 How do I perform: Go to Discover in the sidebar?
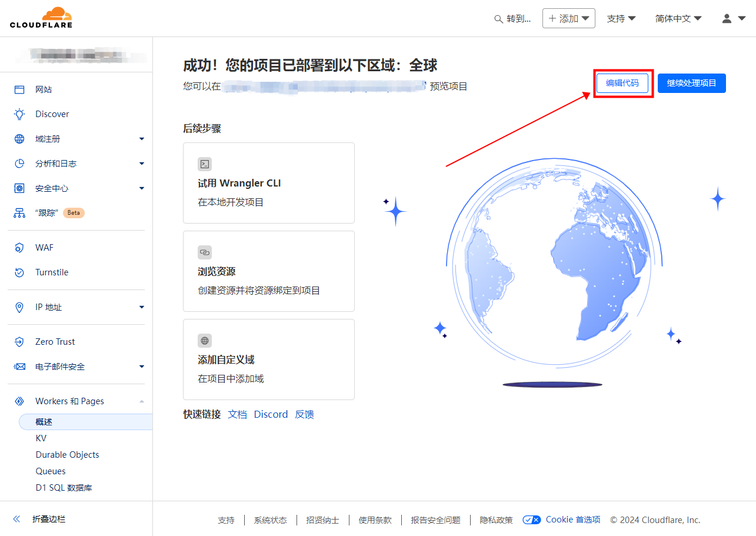coord(52,114)
